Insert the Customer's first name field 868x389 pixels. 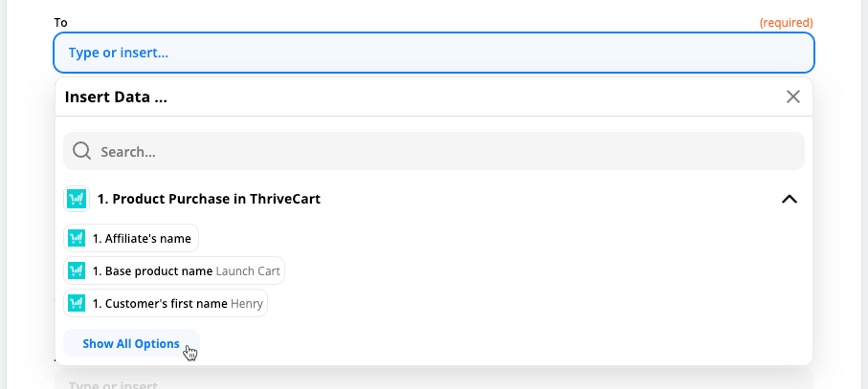click(x=166, y=303)
